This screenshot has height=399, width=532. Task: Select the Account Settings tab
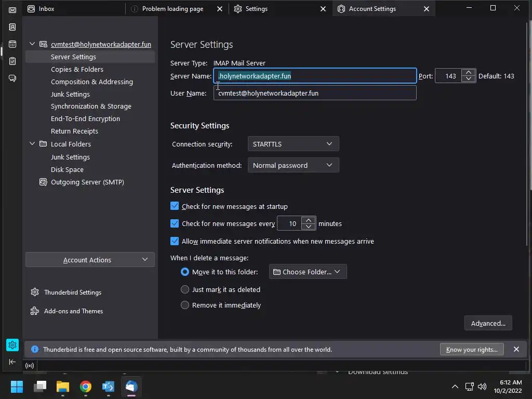click(373, 9)
